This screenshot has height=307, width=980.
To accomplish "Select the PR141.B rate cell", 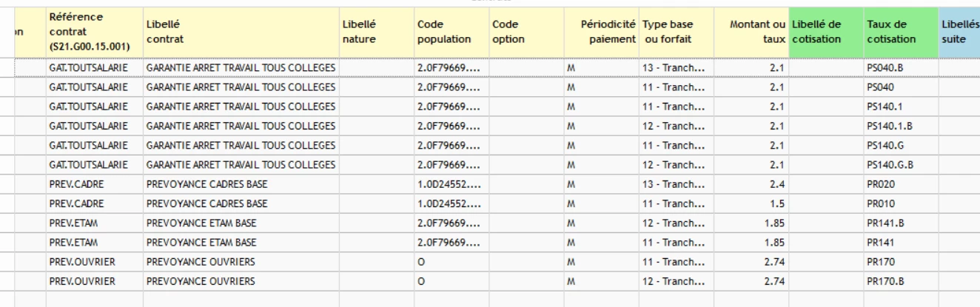I will [900, 223].
